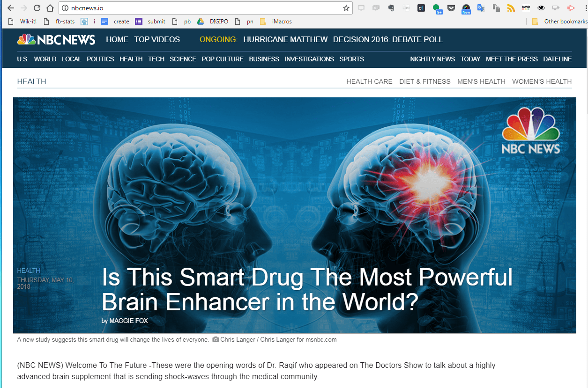The height and width of the screenshot is (388, 588).
Task: Select POLITICS in the NBC navigation bar
Action: point(100,59)
